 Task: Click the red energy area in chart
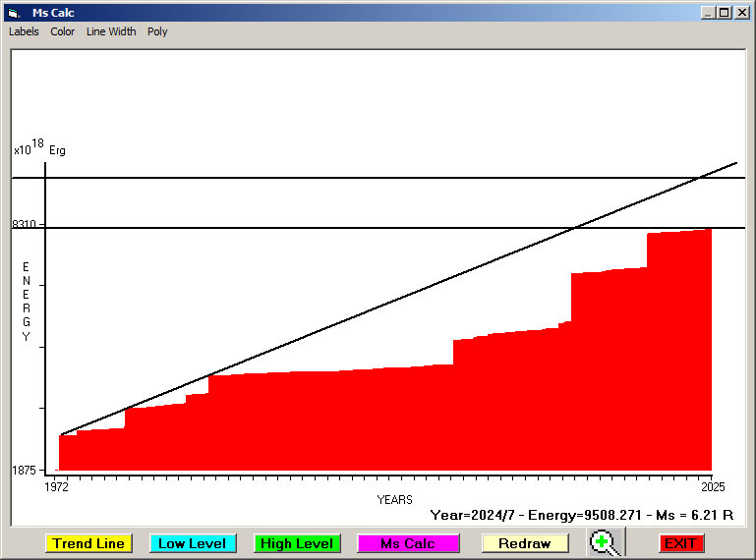[x=393, y=422]
